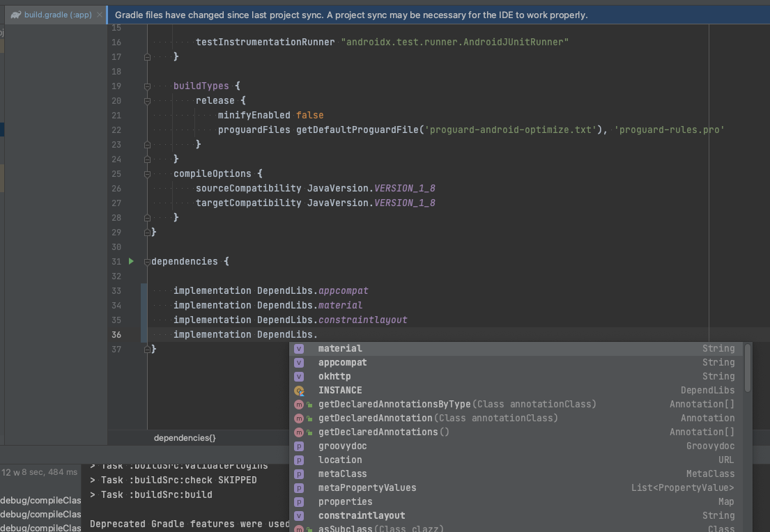Click the dependencies{} breadcrumb

click(185, 438)
